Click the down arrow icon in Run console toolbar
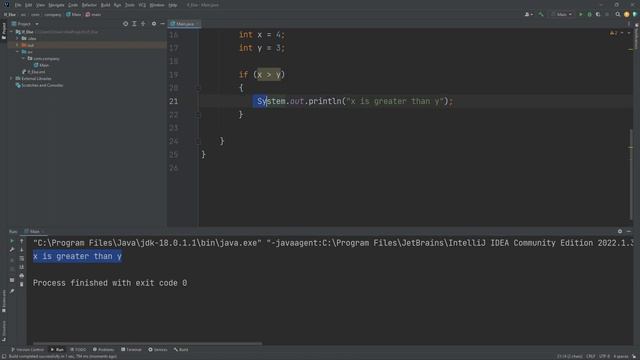This screenshot has width=640, height=360. click(x=22, y=250)
